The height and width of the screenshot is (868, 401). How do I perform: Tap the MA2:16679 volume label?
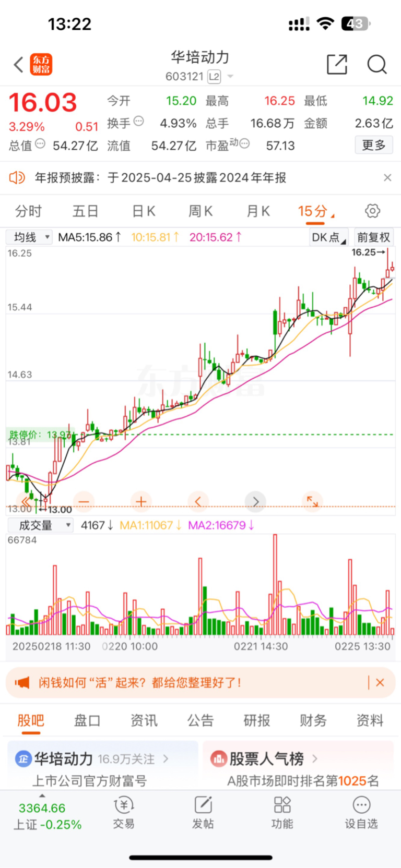coord(221,525)
